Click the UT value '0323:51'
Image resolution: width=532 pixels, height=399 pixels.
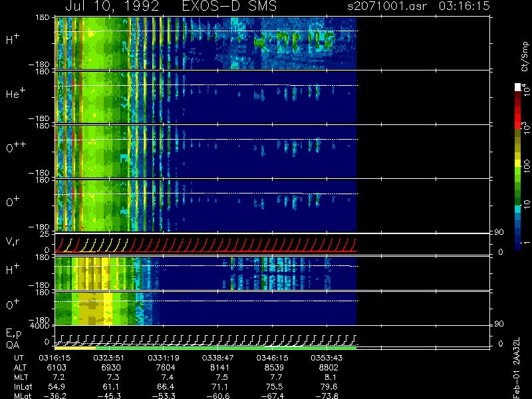click(x=108, y=358)
